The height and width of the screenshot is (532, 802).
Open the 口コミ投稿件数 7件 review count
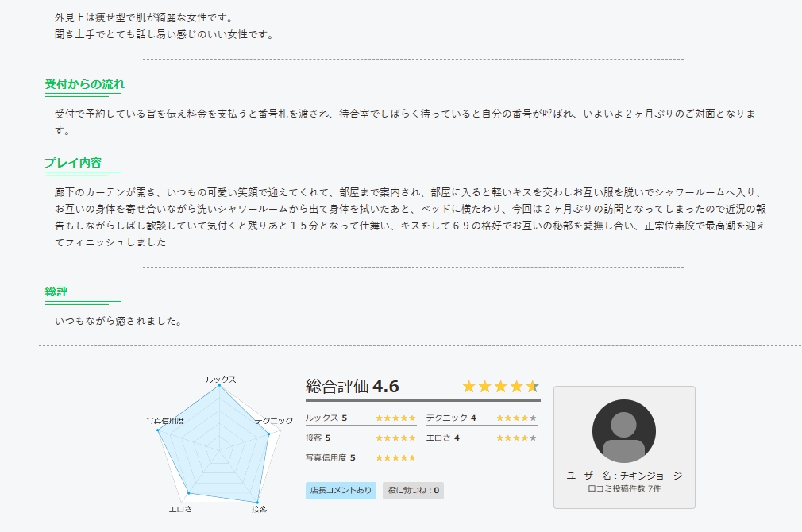click(x=624, y=488)
